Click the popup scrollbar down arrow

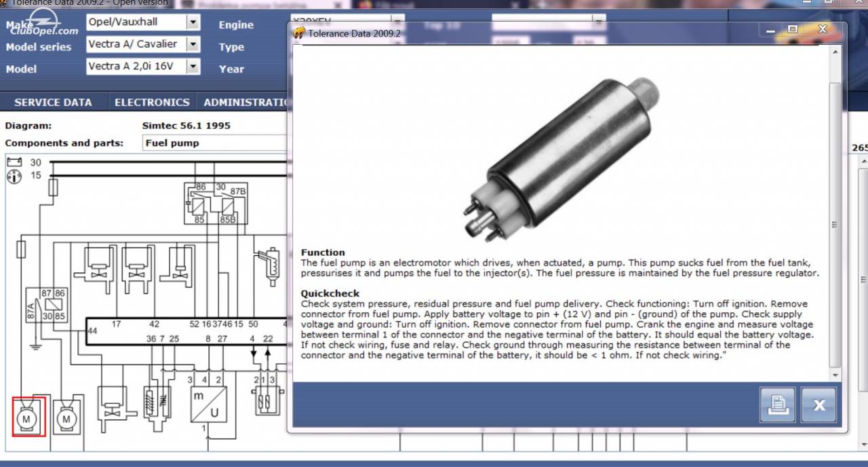(x=835, y=375)
